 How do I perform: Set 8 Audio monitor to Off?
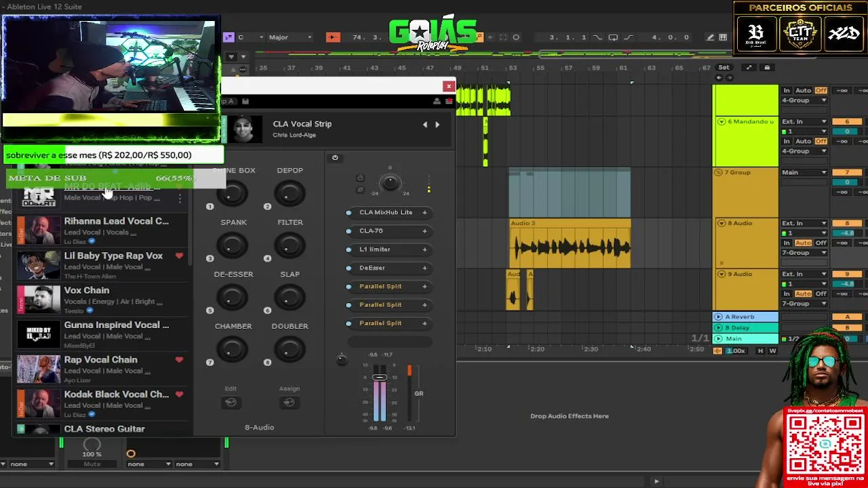click(x=821, y=243)
